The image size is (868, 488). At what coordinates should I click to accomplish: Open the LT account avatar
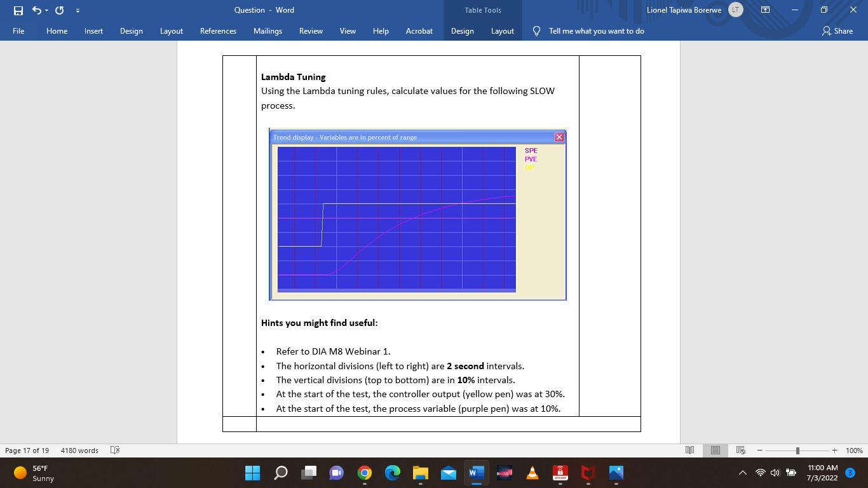coord(735,10)
